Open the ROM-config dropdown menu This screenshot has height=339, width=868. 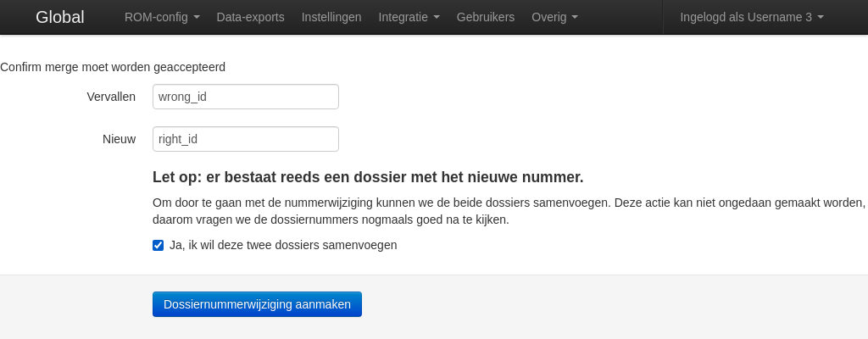tap(161, 17)
